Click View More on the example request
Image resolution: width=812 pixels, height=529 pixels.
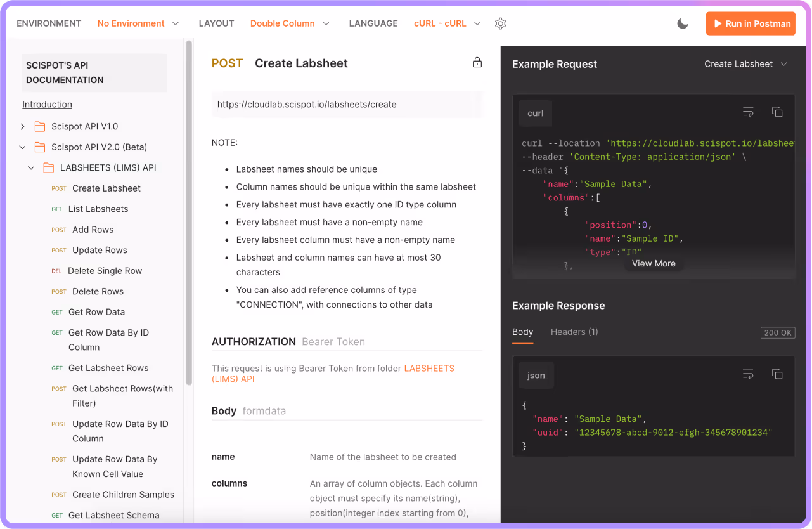[x=653, y=263]
